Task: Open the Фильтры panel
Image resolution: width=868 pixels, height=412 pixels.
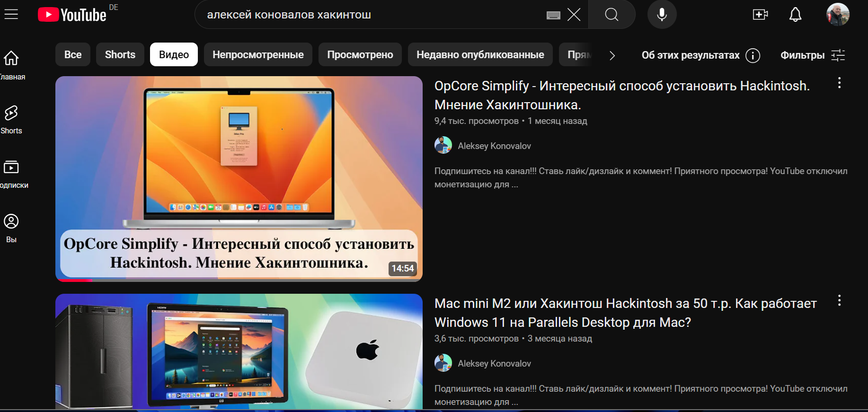Action: [813, 55]
